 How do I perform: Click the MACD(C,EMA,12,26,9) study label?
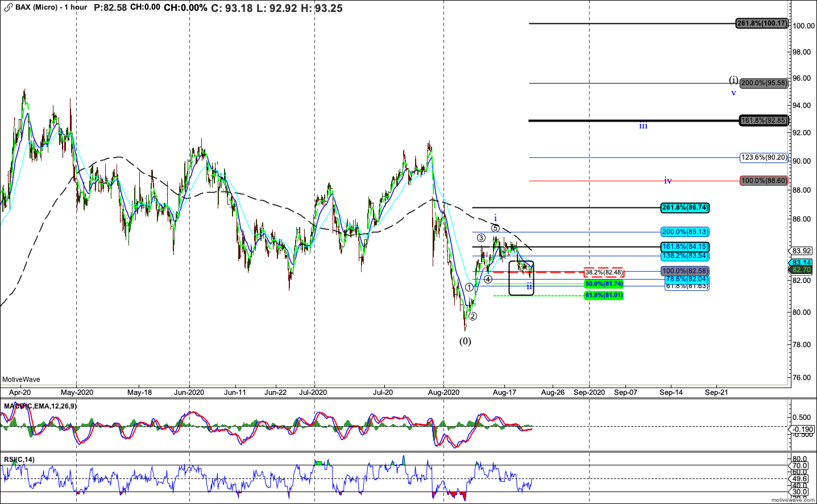[x=40, y=406]
